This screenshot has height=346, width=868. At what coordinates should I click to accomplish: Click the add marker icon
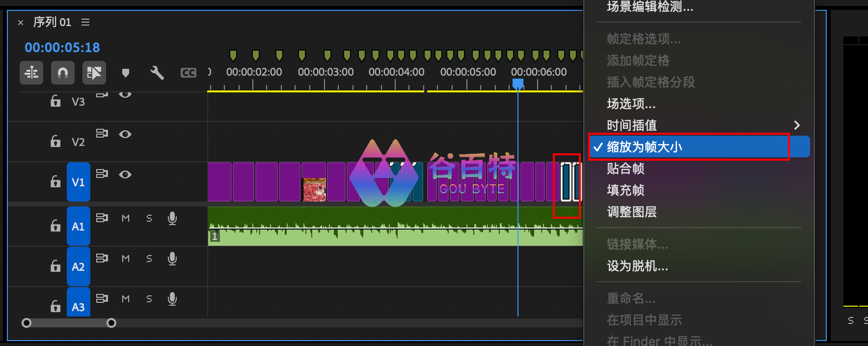[126, 73]
